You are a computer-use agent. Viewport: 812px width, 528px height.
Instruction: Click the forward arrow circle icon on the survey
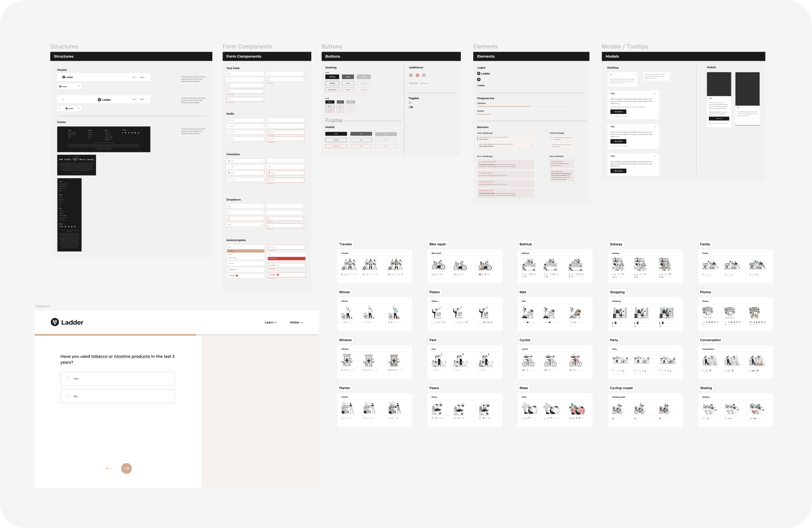coord(126,468)
